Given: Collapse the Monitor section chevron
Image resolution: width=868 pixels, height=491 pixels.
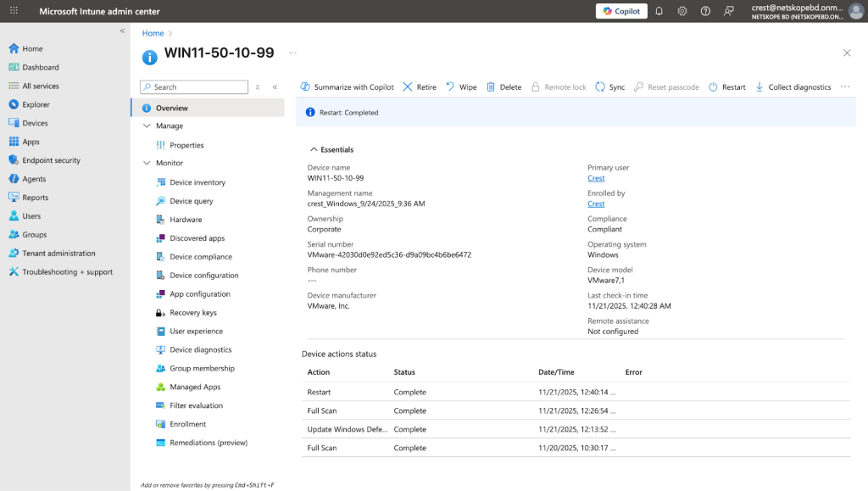Looking at the screenshot, I should 147,163.
